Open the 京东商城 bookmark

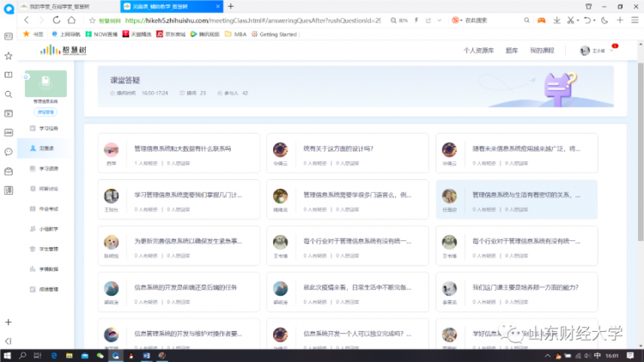tap(171, 34)
